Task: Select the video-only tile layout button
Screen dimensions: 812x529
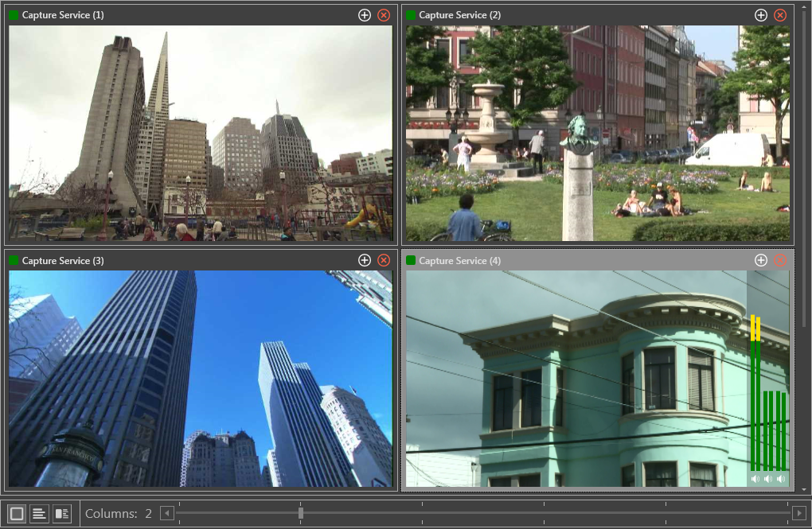Action: (16, 513)
